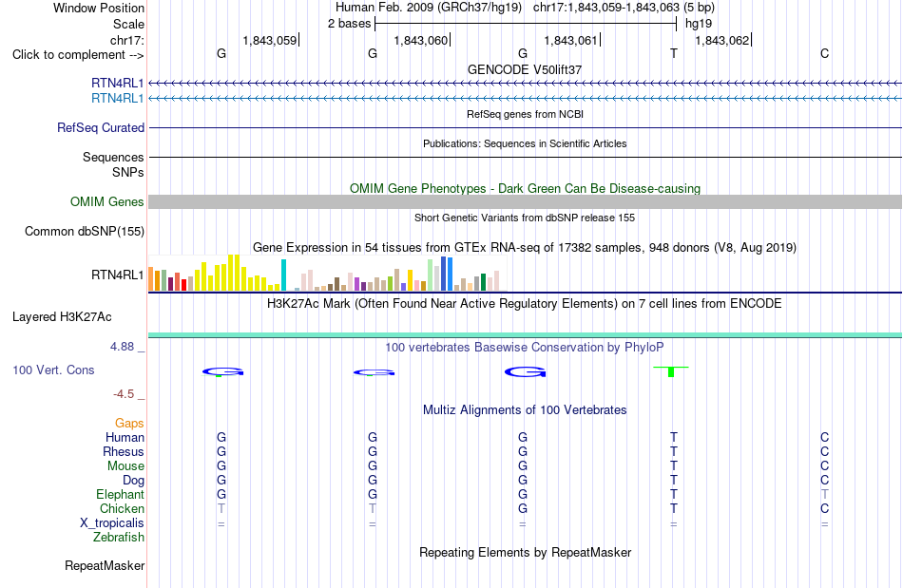Click the Gaps label in Multiz track
The height and width of the screenshot is (588, 903).
[x=129, y=423]
